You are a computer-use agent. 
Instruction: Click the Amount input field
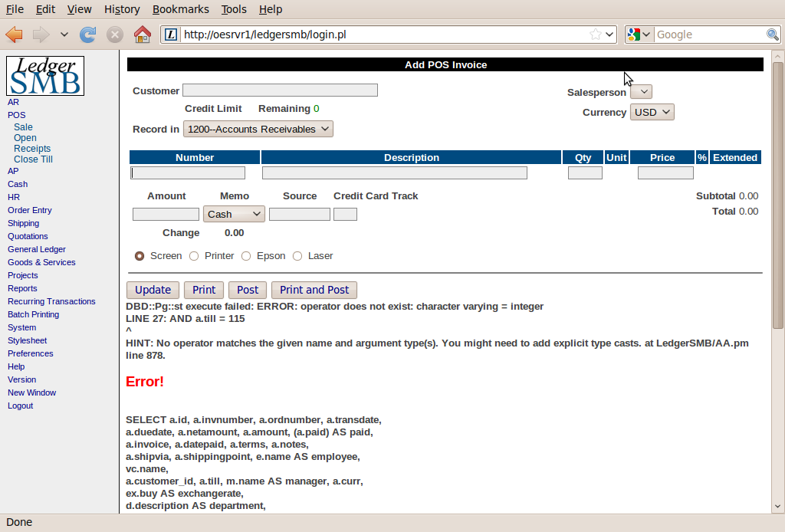[x=166, y=214]
